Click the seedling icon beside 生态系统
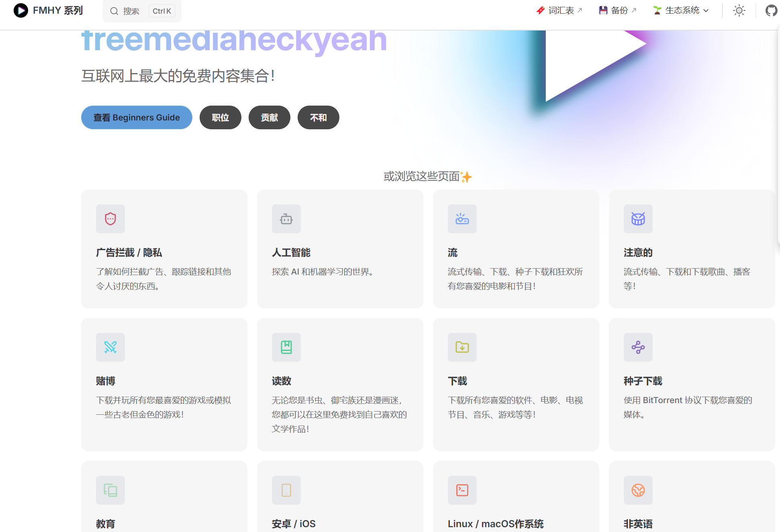The width and height of the screenshot is (780, 532). coord(657,10)
